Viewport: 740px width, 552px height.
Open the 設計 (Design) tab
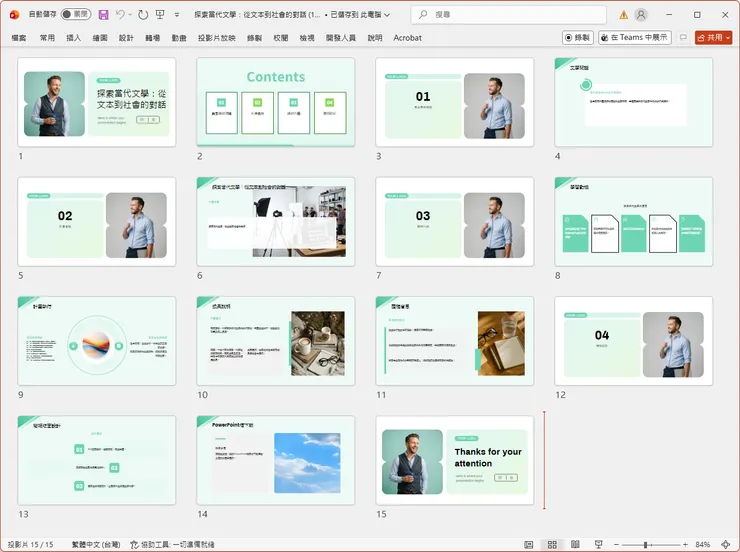point(126,38)
